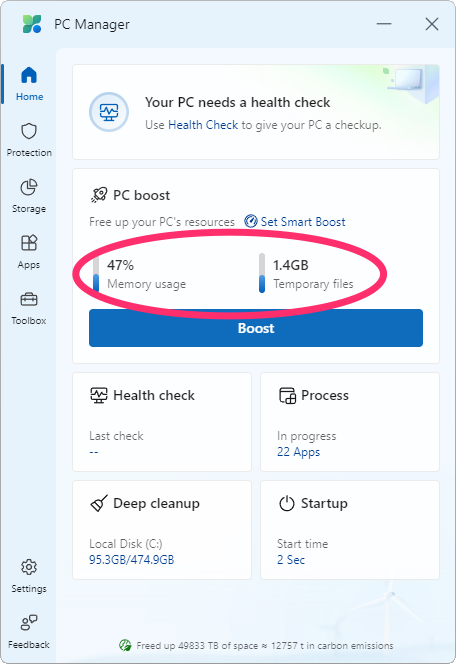The height and width of the screenshot is (664, 456).
Task: Go to the Apps sidebar icon
Action: (x=29, y=243)
